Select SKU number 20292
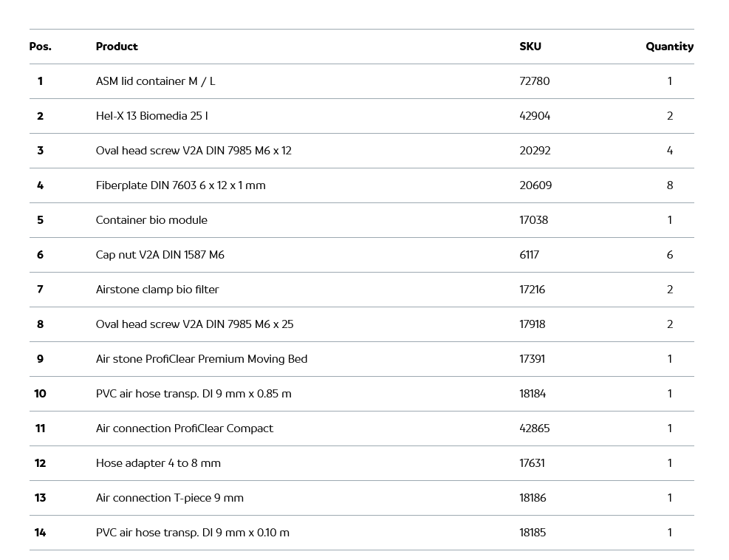Image resolution: width=729 pixels, height=560 pixels. [x=535, y=151]
